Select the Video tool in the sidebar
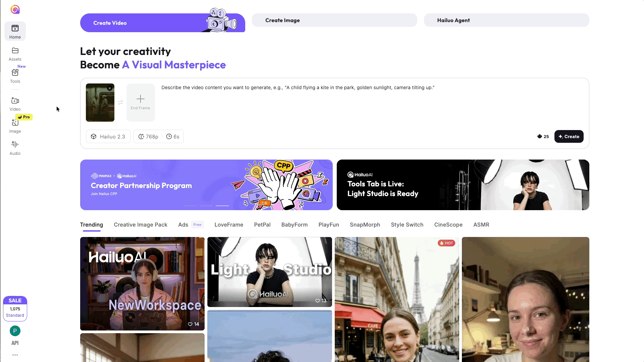The height and width of the screenshot is (362, 644). pos(15,103)
